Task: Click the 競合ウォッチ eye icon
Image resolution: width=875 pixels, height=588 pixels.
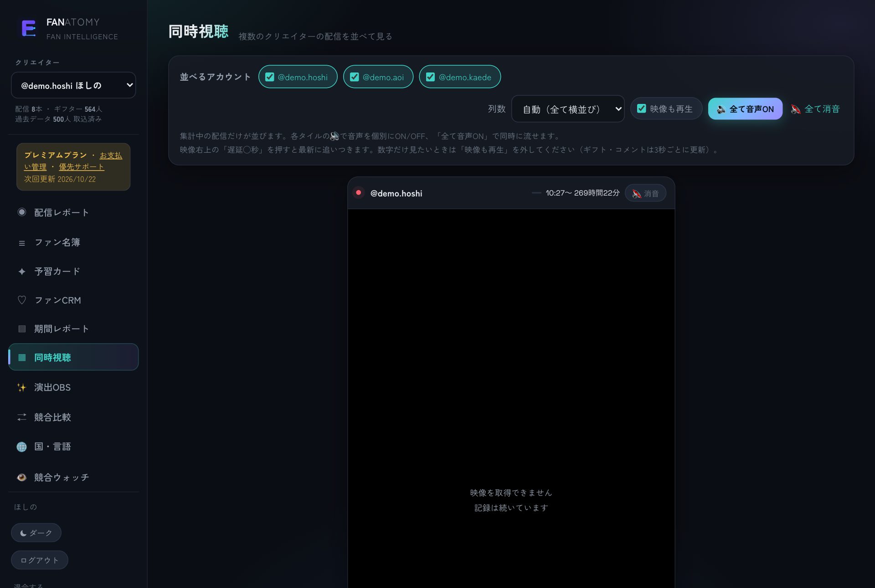Action: (22, 477)
